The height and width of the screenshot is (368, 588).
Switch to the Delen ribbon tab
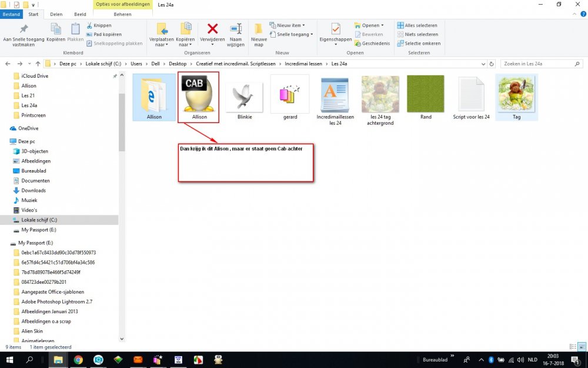(56, 14)
